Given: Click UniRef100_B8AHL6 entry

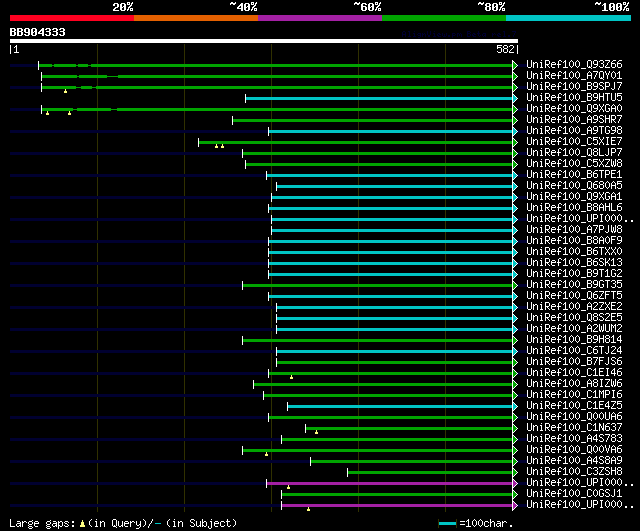Looking at the screenshot, I should pos(574,208).
